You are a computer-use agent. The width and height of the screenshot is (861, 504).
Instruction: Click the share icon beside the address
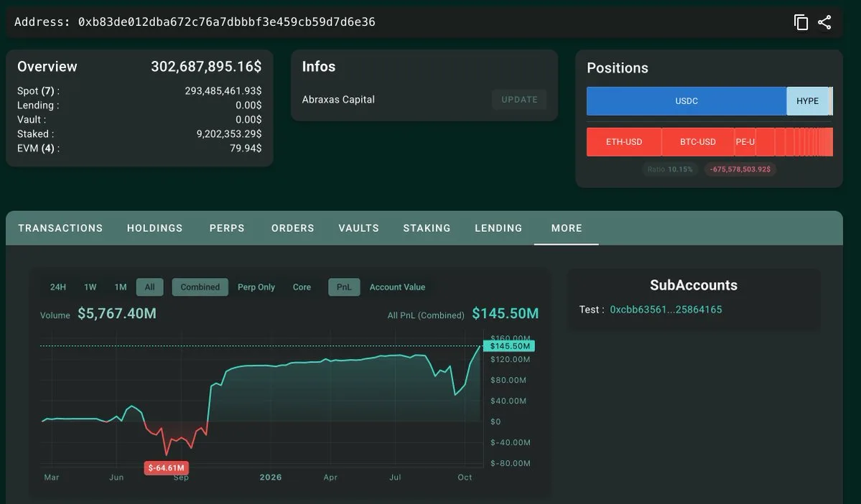(824, 22)
